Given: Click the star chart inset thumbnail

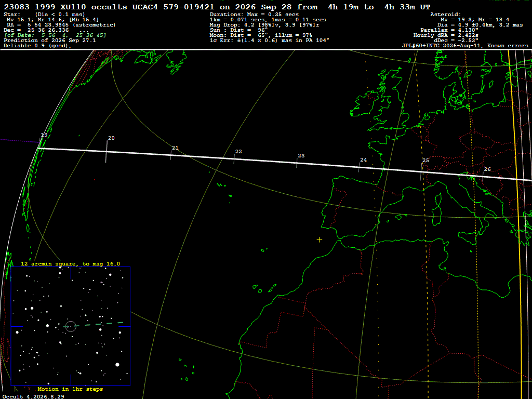Looking at the screenshot, I should coord(71,326).
